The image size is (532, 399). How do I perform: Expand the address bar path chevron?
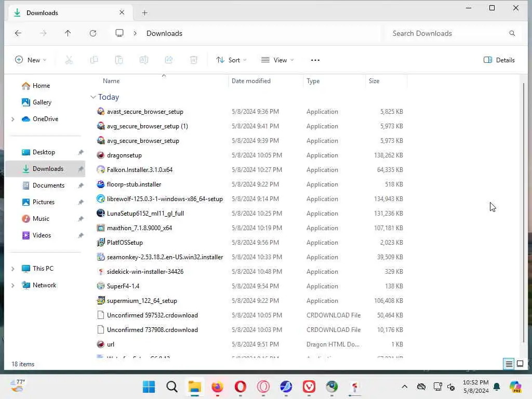point(135,33)
